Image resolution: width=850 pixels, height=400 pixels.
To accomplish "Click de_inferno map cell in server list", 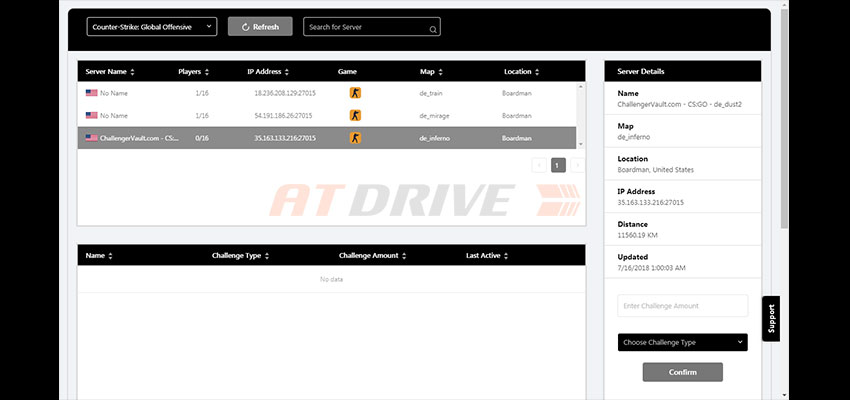I will point(434,138).
